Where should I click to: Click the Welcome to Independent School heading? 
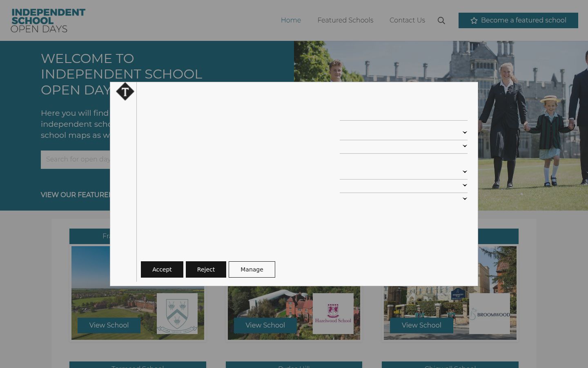tap(122, 74)
